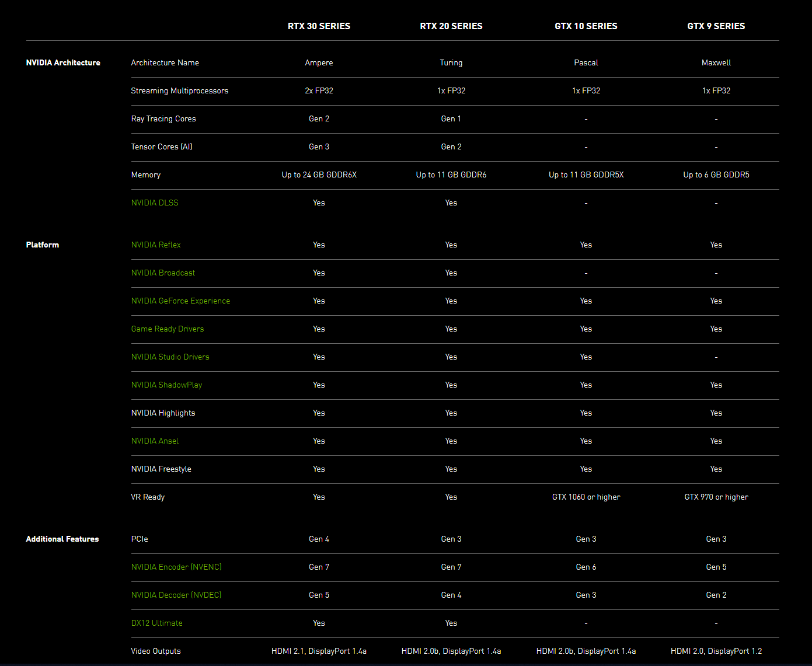Click the PCIe row label
This screenshot has width=812, height=666.
point(140,539)
